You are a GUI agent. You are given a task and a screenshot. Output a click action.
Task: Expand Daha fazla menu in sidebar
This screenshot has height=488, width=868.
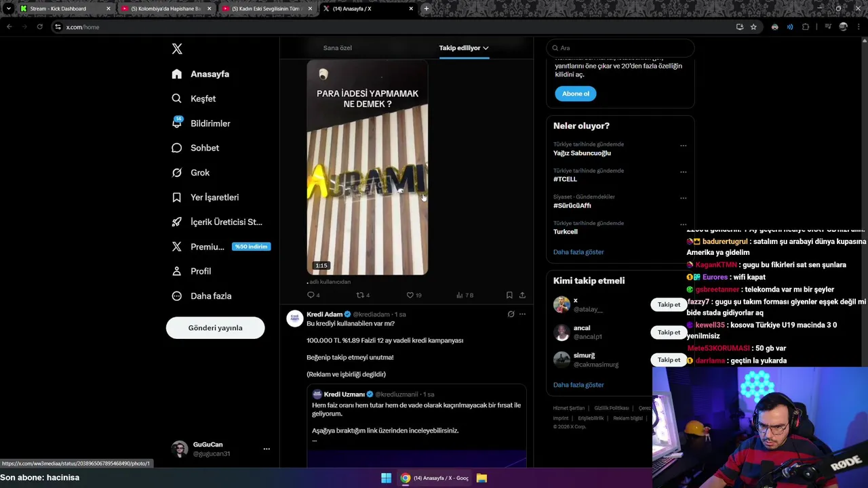pyautogui.click(x=201, y=296)
